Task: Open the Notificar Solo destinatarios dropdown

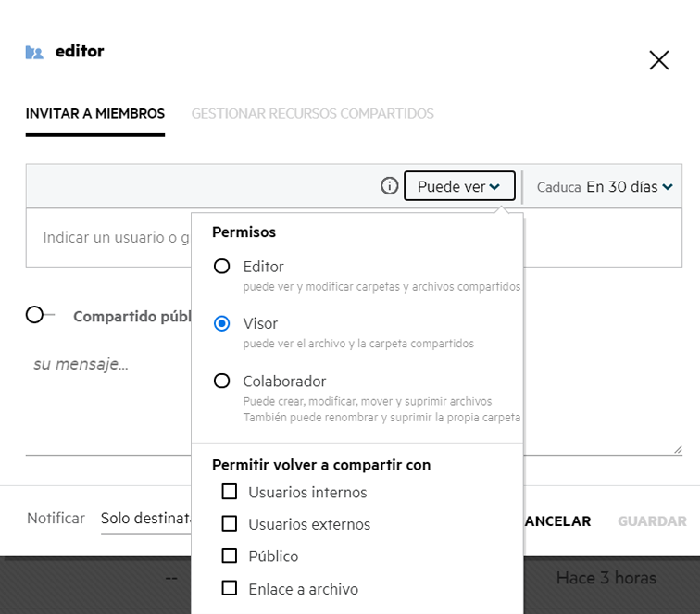Action: 146,519
